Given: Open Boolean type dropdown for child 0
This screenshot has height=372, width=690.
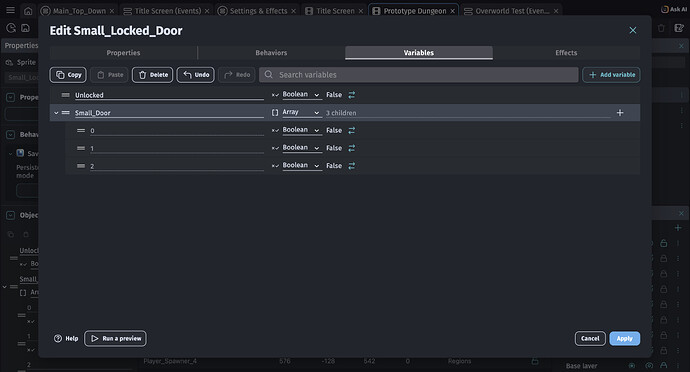Looking at the screenshot, I should pos(301,130).
